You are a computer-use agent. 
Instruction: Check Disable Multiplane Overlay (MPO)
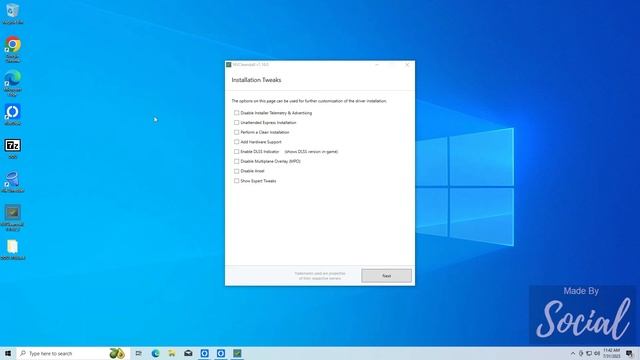[236, 161]
